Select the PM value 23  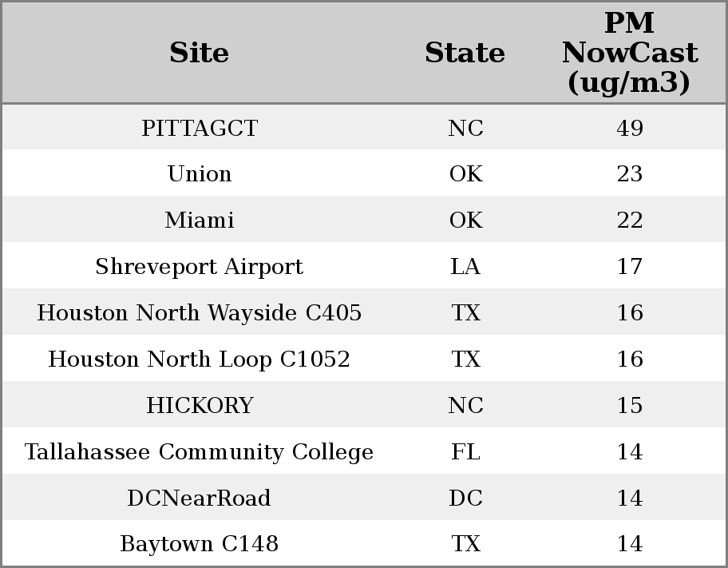(x=629, y=174)
